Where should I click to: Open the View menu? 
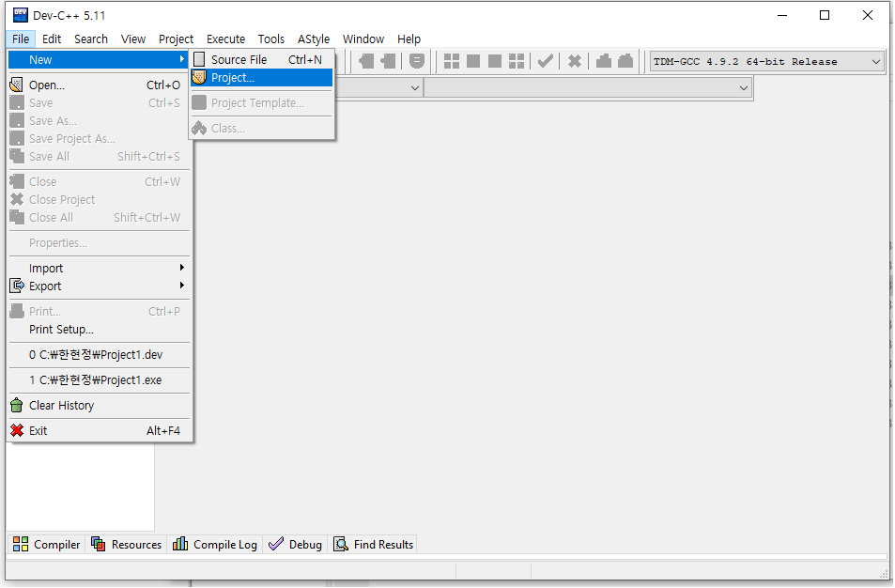pos(133,39)
